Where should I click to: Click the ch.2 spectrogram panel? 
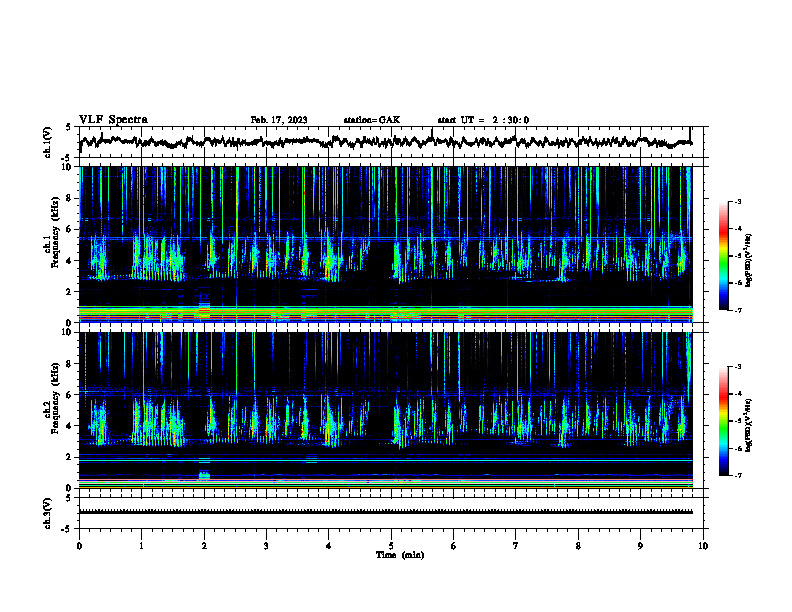pyautogui.click(x=385, y=410)
